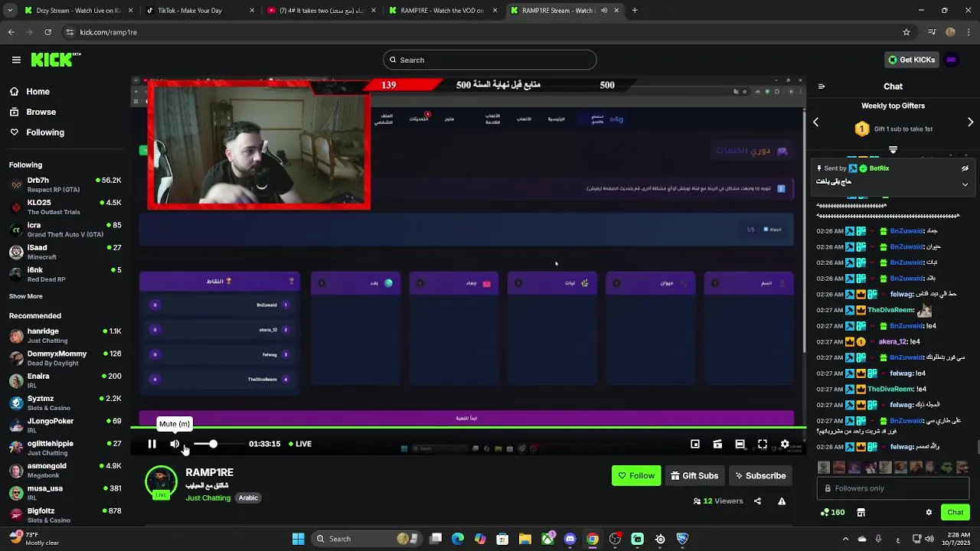Show next weekly gifter leaderboard
Viewport: 980px width, 551px height.
pyautogui.click(x=970, y=122)
